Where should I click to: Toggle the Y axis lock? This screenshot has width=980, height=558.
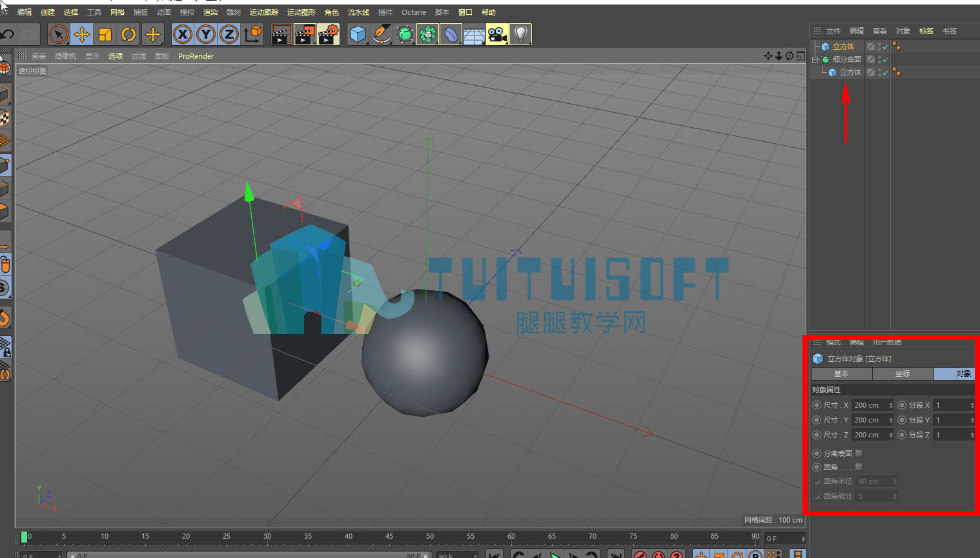point(206,34)
